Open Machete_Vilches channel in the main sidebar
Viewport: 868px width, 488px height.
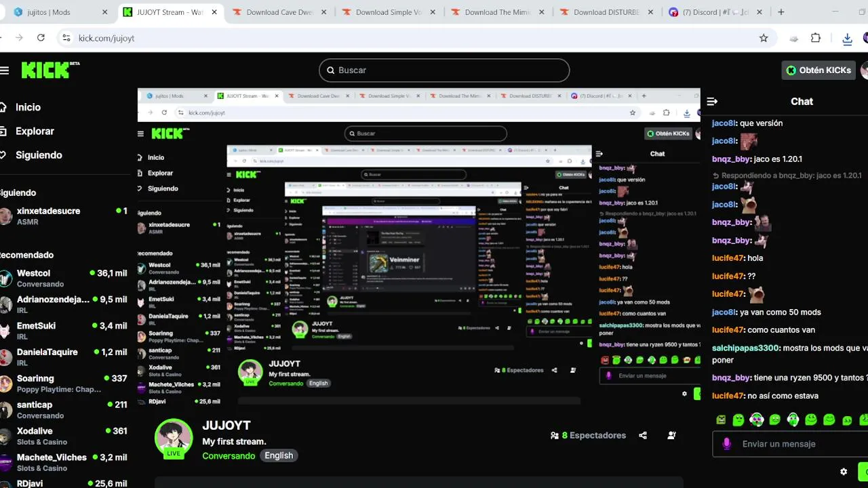[65, 463]
